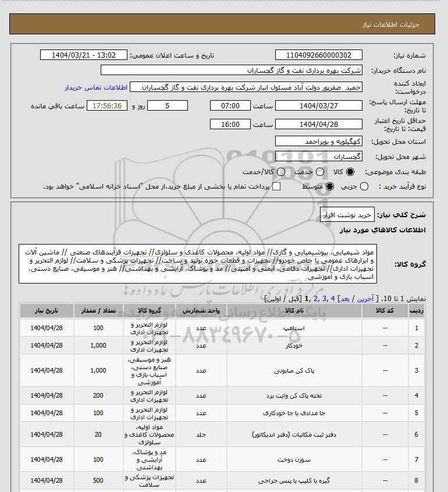Screen dimensions: 448x492
Task: Go to the بعد pagination link
Action: coord(345,299)
